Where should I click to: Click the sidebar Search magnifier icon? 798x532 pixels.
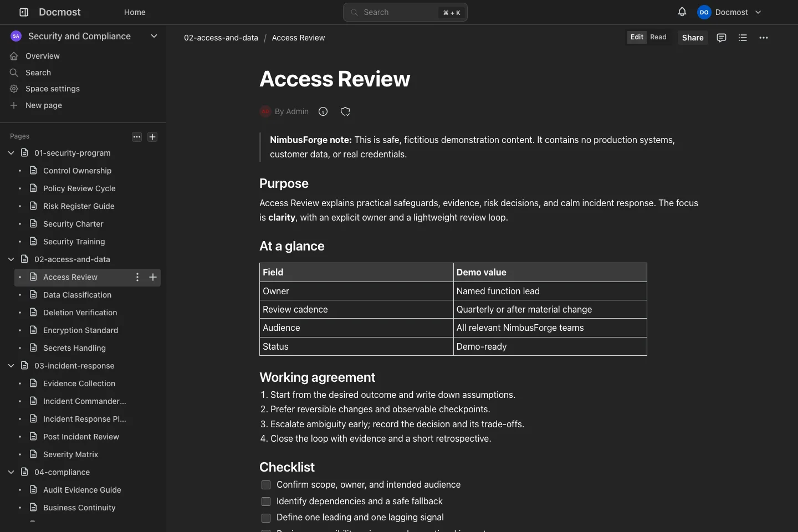(x=14, y=73)
